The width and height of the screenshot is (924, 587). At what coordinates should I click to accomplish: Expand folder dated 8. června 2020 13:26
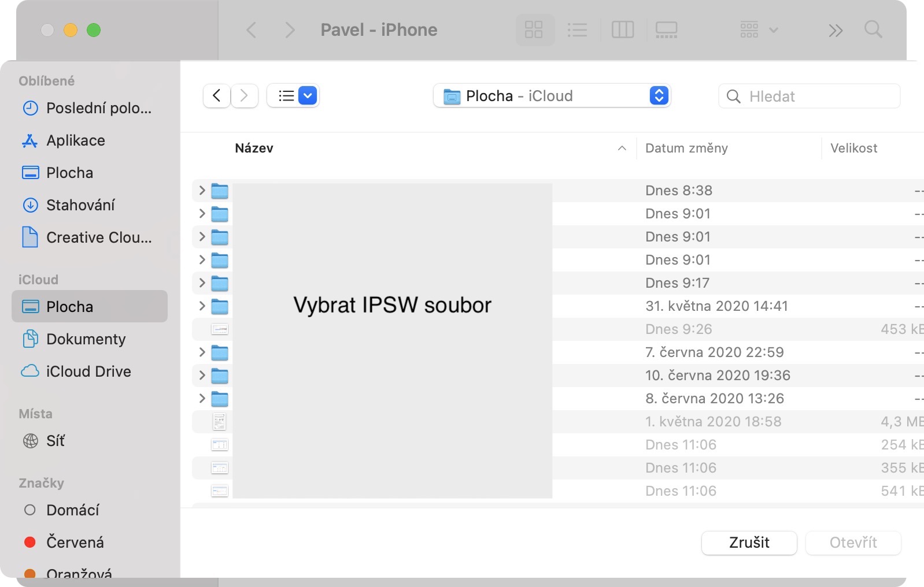(x=202, y=398)
